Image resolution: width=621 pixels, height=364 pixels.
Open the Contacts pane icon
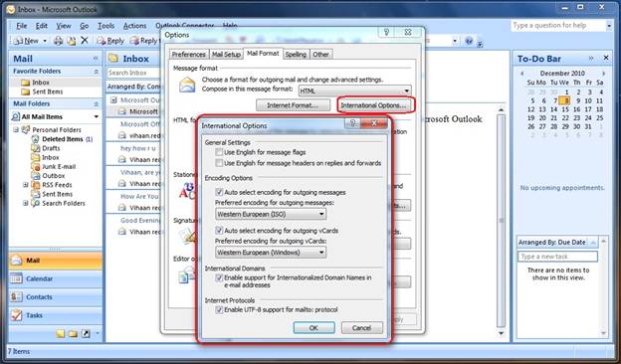[16, 296]
